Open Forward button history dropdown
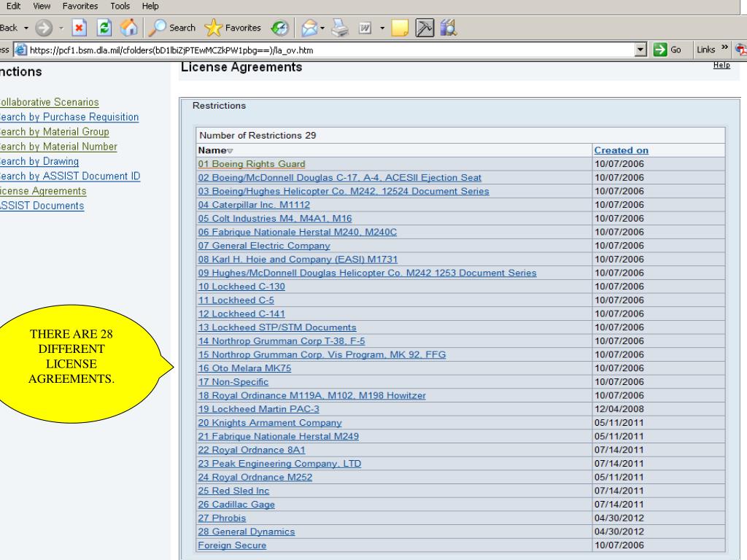The image size is (747, 560). pos(61,28)
